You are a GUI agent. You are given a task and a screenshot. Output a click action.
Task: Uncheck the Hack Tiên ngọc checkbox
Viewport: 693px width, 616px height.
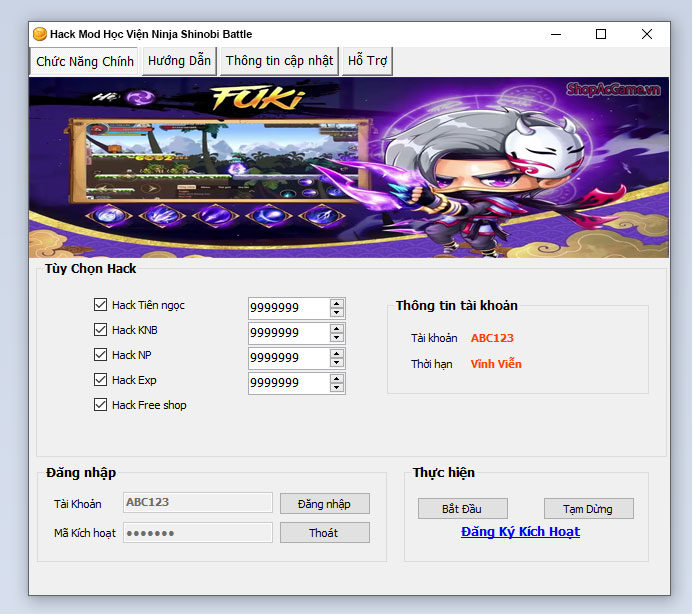(100, 305)
